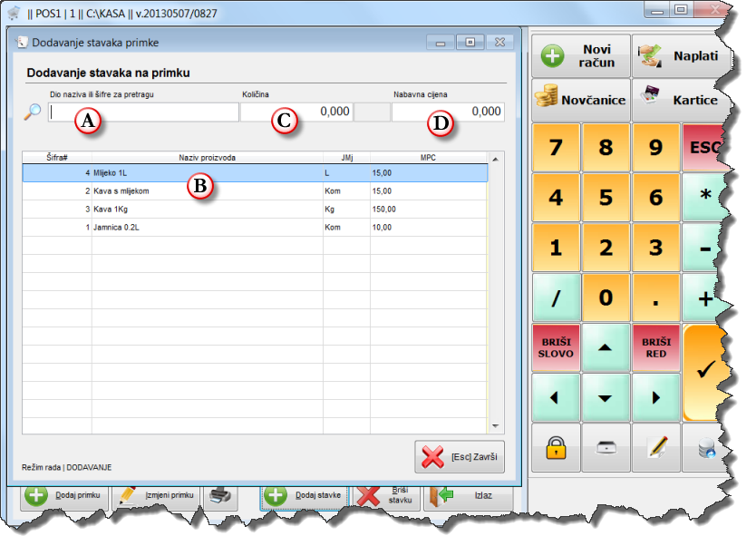756x546 pixels.
Task: Open the cash drawer icon button
Action: pyautogui.click(x=606, y=447)
